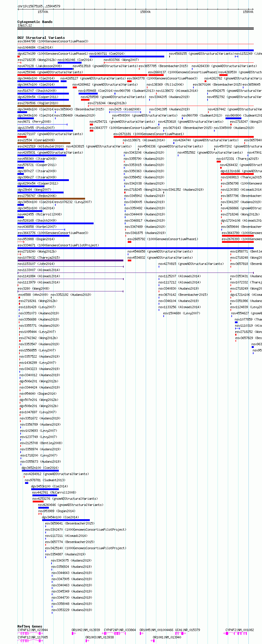Screen dimensions: 262x644
Task: Open nsv436858 (Korbel2007) variant
Action: tap(37, 227)
